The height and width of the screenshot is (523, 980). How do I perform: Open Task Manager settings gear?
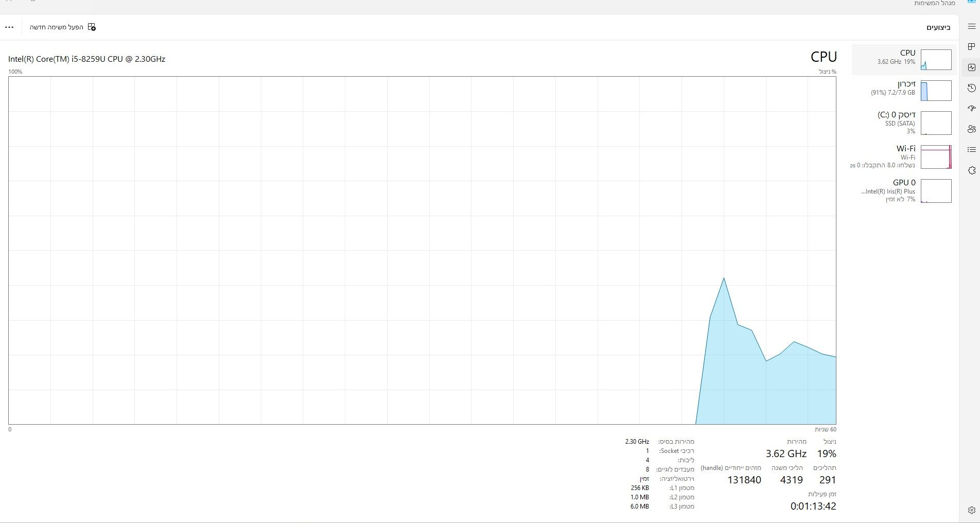pyautogui.click(x=971, y=510)
